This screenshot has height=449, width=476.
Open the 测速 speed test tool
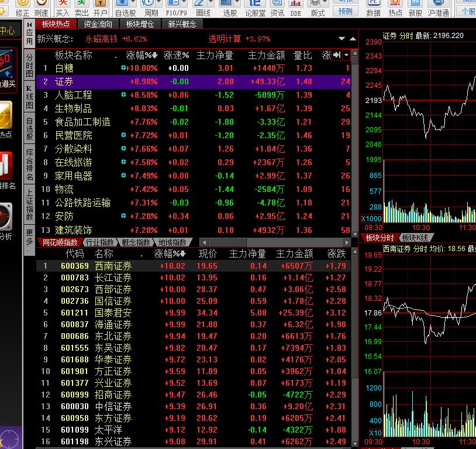pos(41,8)
